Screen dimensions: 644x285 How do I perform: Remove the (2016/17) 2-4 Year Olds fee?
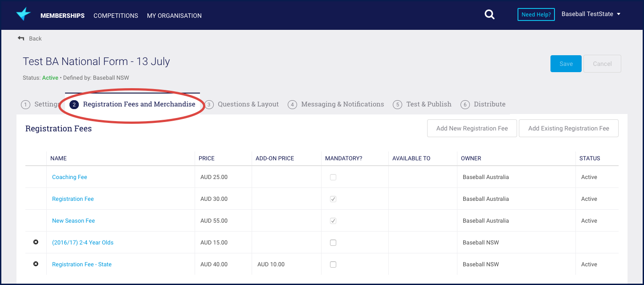(36, 242)
